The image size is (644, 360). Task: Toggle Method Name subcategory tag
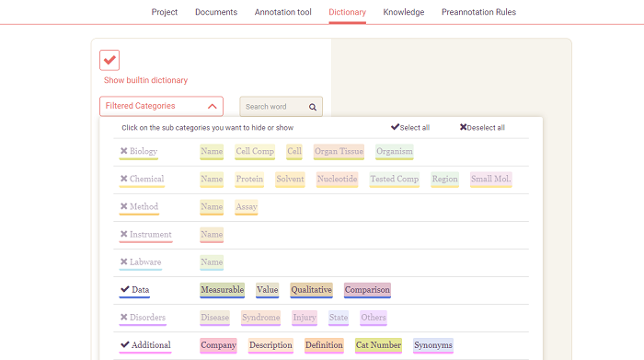212,207
